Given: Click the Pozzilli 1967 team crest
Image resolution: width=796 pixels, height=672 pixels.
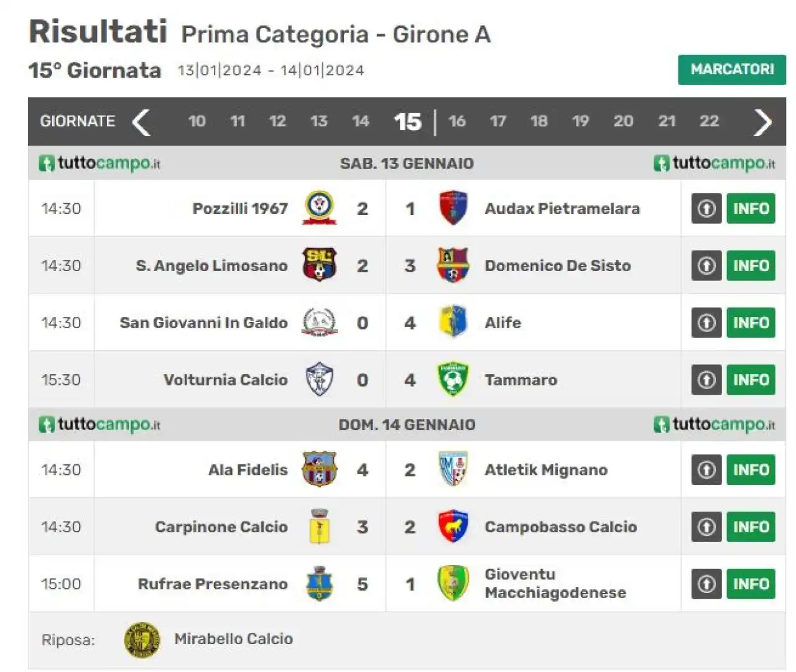Looking at the screenshot, I should point(320,208).
